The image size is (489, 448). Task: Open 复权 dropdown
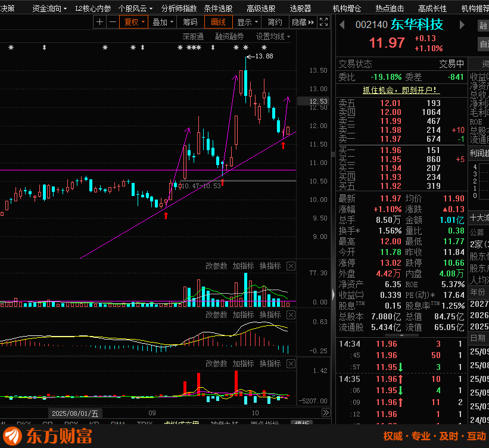(134, 22)
